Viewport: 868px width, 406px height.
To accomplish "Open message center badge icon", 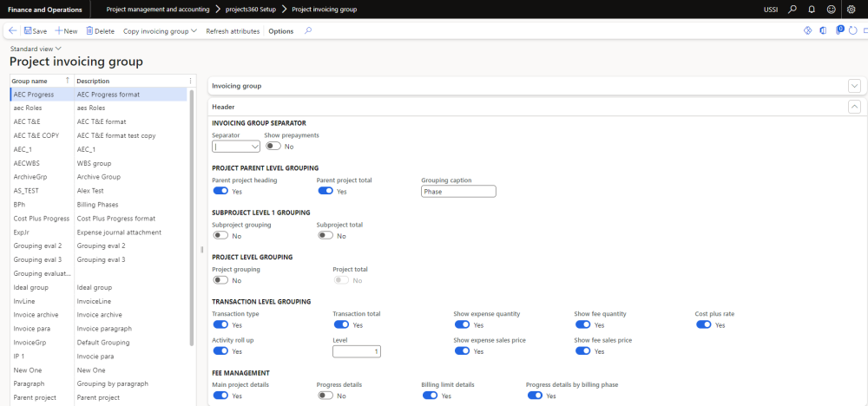I will coord(839,29).
